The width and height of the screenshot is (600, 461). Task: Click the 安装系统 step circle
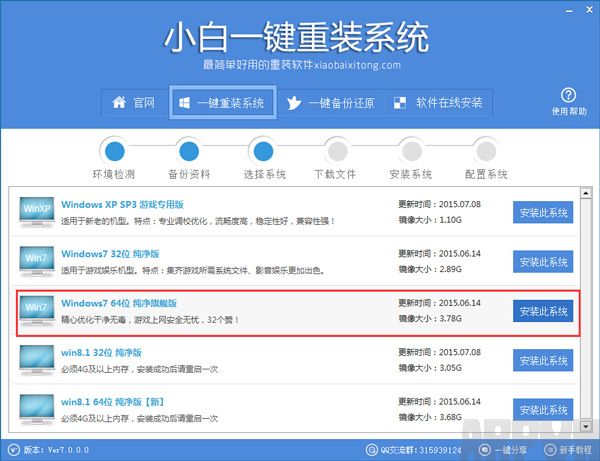tap(410, 151)
